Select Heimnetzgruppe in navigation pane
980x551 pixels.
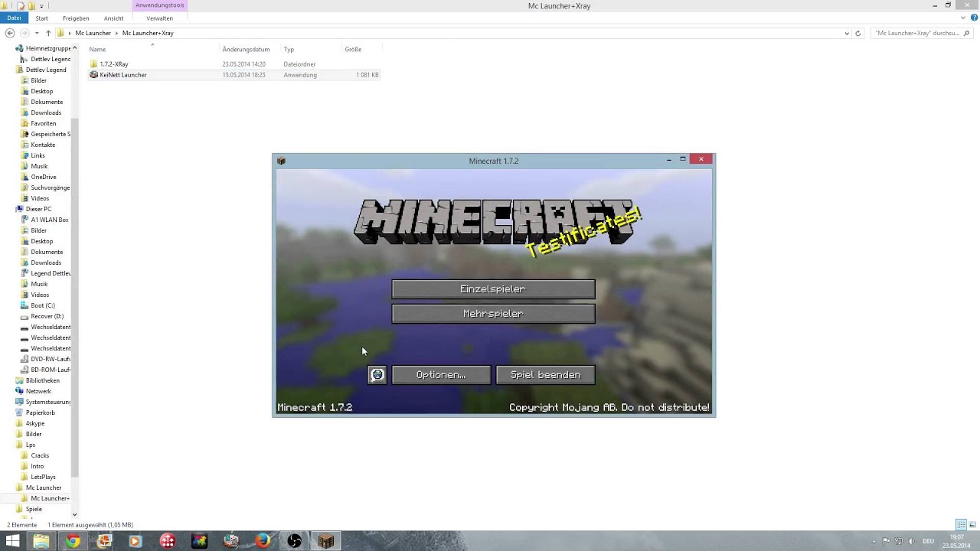click(x=47, y=48)
